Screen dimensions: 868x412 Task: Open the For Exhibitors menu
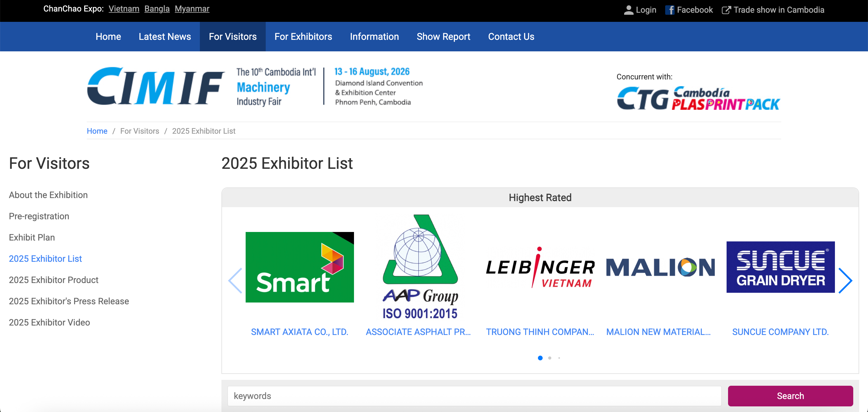click(x=303, y=37)
